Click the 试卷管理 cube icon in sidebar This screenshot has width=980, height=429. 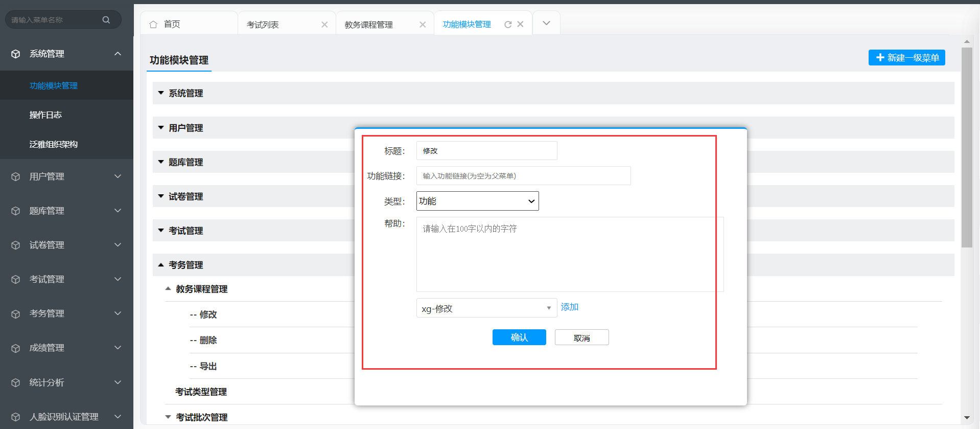pos(16,245)
